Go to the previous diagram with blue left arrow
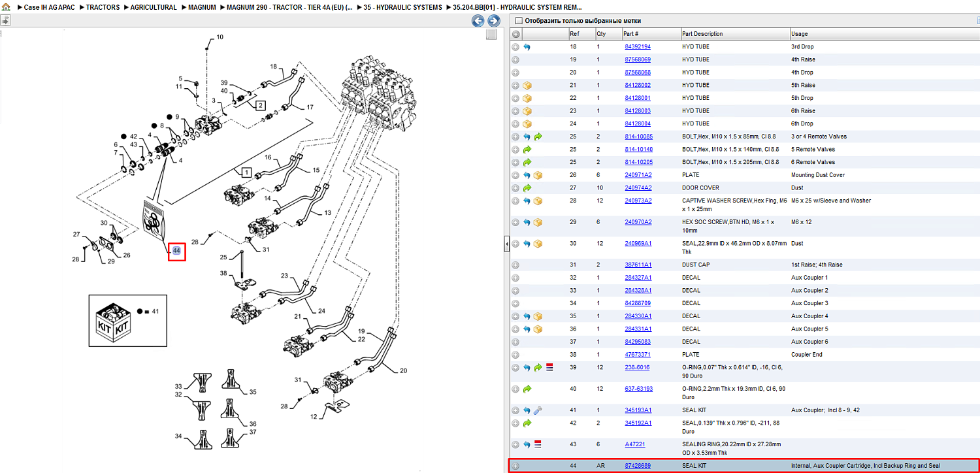This screenshot has height=473, width=980. [478, 21]
